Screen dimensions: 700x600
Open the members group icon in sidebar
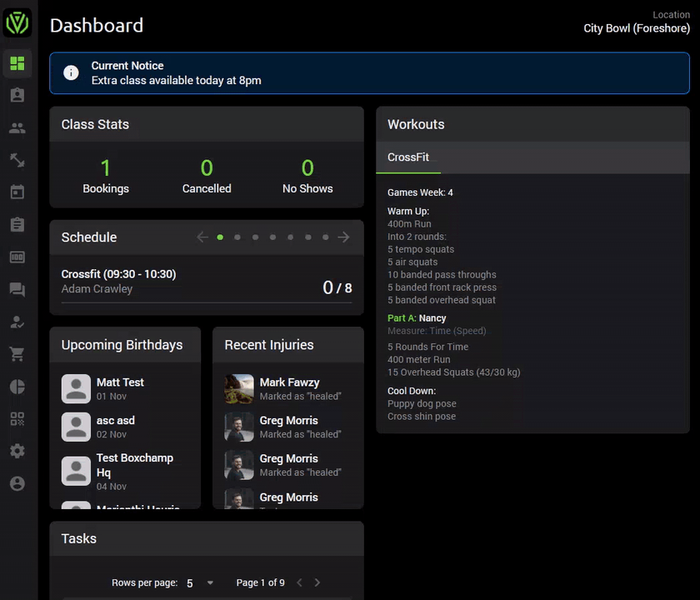tap(17, 128)
